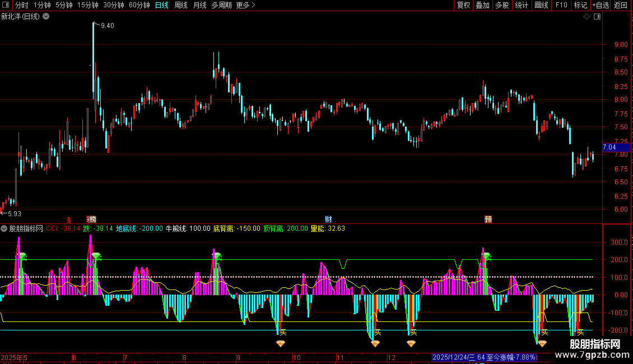Screen dimensions: 633x364
Task: Open the 画线 drawing tools
Action: point(541,5)
